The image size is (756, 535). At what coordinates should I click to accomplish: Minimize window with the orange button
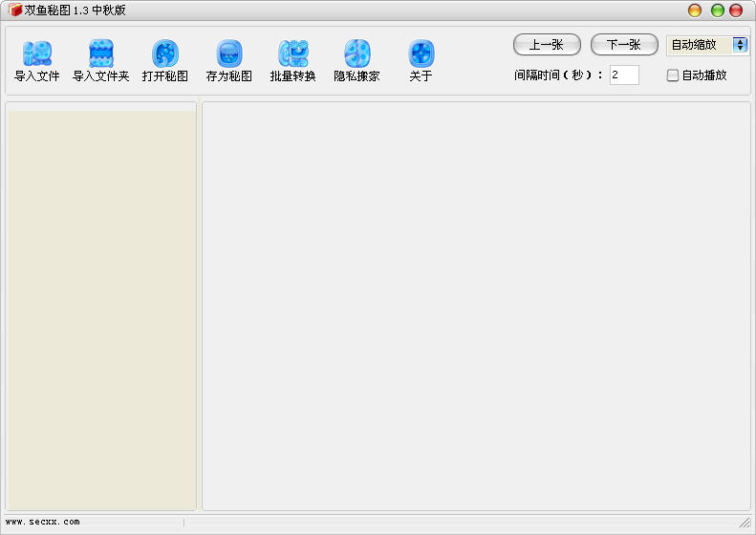point(695,11)
